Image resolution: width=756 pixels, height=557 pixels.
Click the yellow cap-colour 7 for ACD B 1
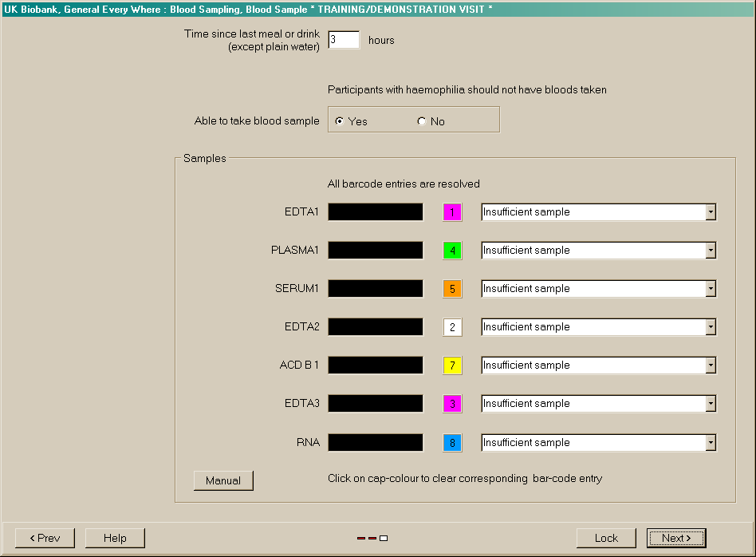[x=452, y=365]
